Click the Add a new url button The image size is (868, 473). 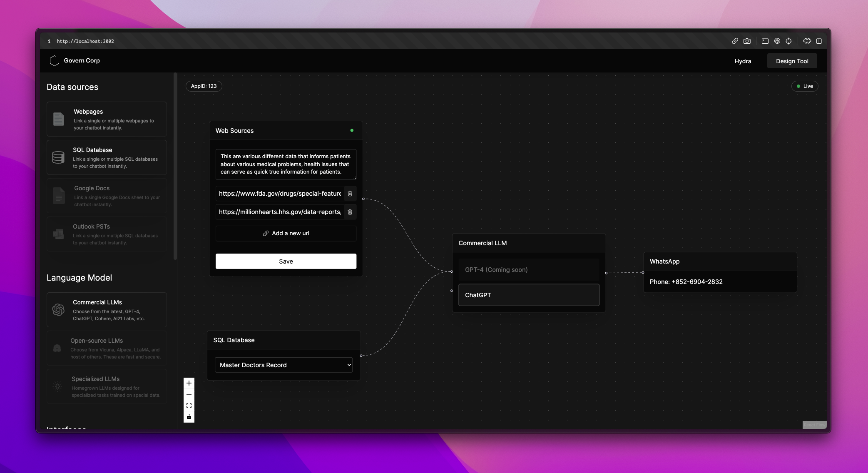286,233
